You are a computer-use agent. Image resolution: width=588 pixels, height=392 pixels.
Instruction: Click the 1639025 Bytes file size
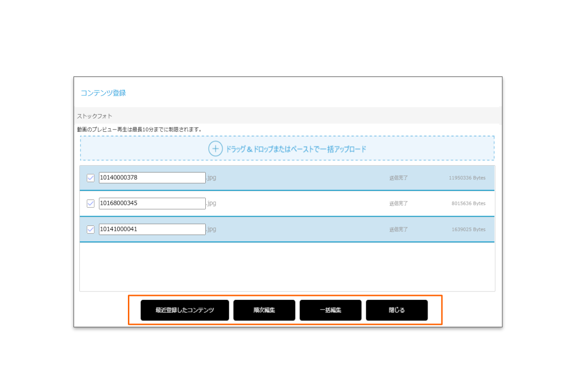[468, 229]
